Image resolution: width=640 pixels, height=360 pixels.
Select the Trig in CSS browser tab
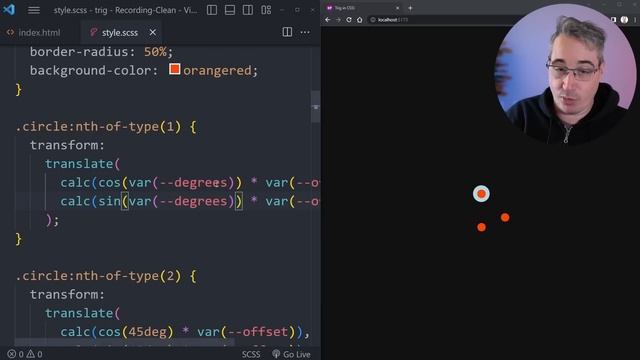(363, 8)
